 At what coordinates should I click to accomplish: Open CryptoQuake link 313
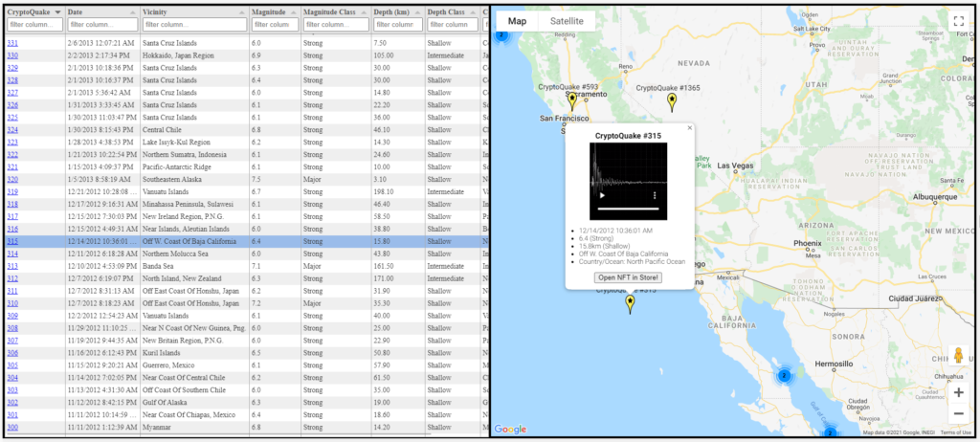tap(12, 266)
